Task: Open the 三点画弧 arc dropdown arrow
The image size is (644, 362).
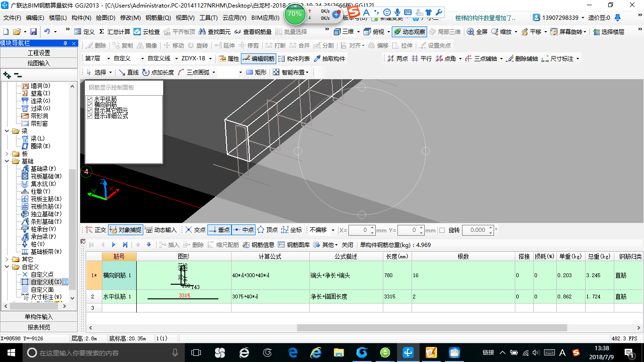Action: click(x=214, y=72)
